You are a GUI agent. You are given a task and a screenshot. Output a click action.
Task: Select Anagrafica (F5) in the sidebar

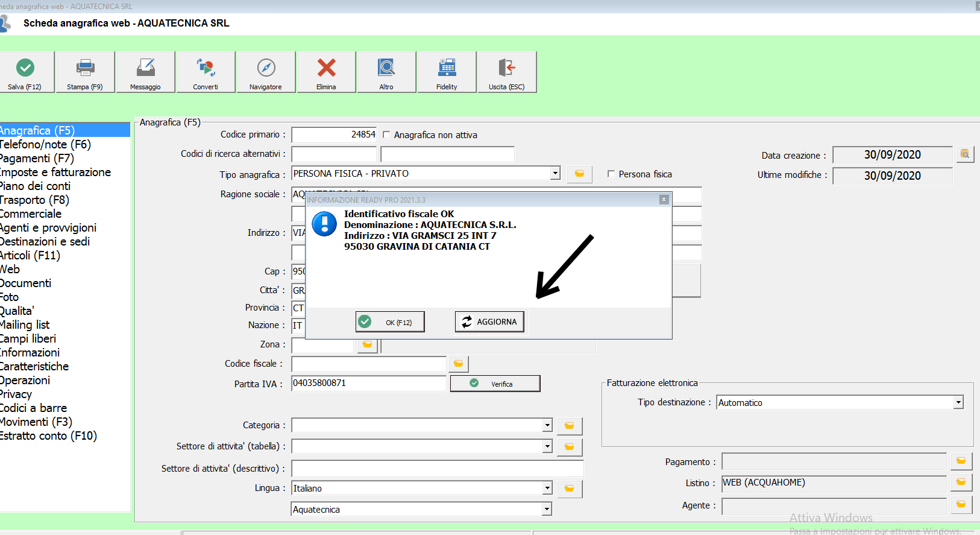(65, 130)
